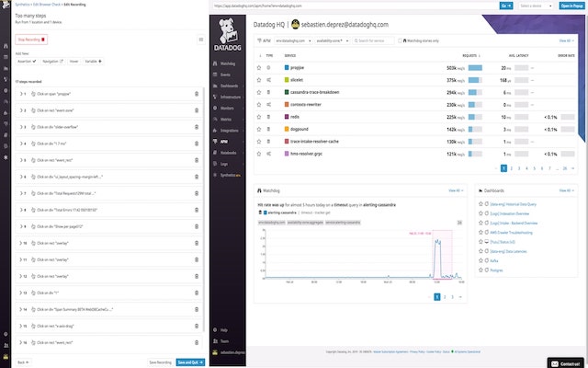Image resolution: width=588 pixels, height=368 pixels.
Task: Click the Save and Quit button
Action: click(190, 362)
